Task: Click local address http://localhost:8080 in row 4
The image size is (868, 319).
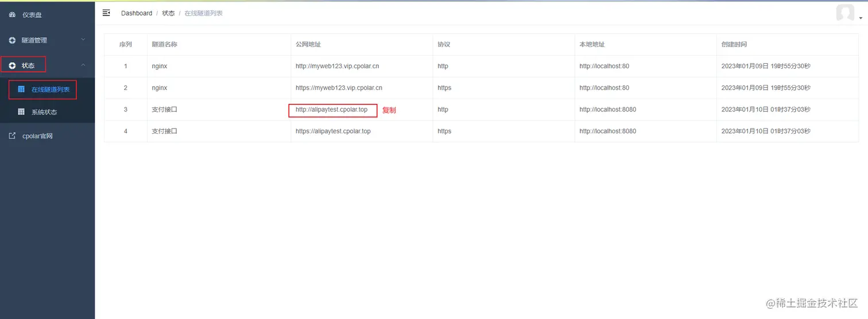Action: tap(607, 131)
